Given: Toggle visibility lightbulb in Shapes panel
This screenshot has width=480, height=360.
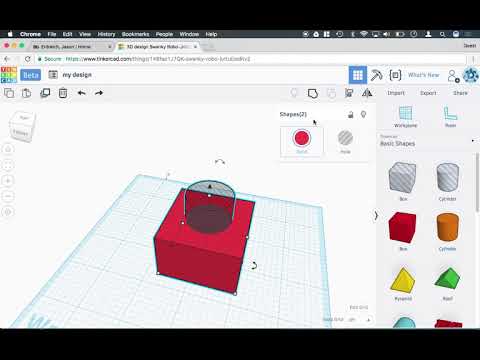Looking at the screenshot, I should tap(364, 115).
